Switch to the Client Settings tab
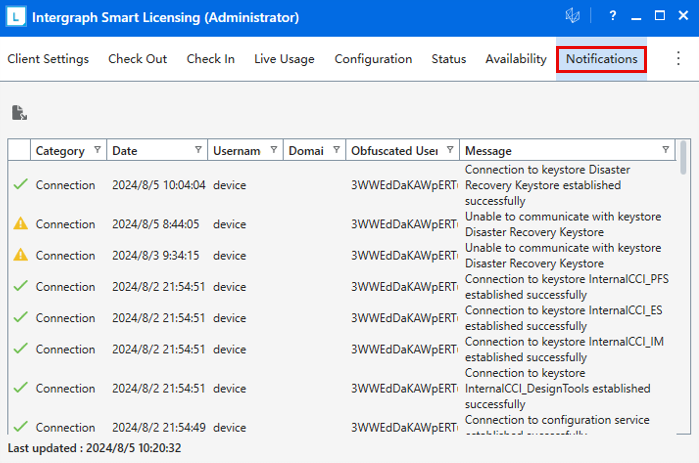 point(48,59)
